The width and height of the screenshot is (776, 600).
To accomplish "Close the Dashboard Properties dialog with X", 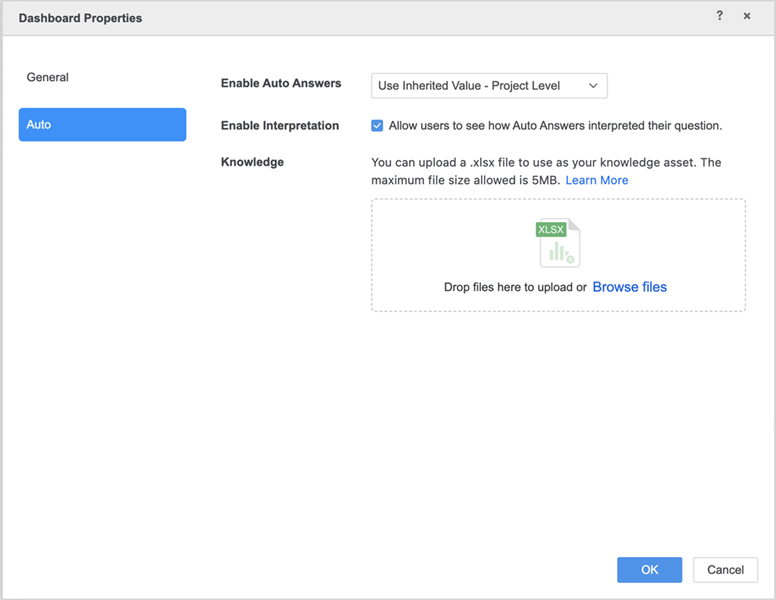I will pos(747,17).
